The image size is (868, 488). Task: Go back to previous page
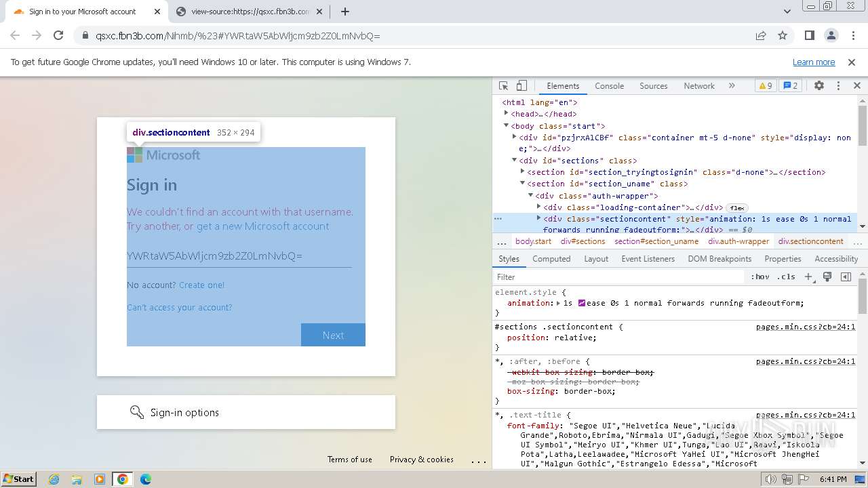pyautogui.click(x=15, y=36)
